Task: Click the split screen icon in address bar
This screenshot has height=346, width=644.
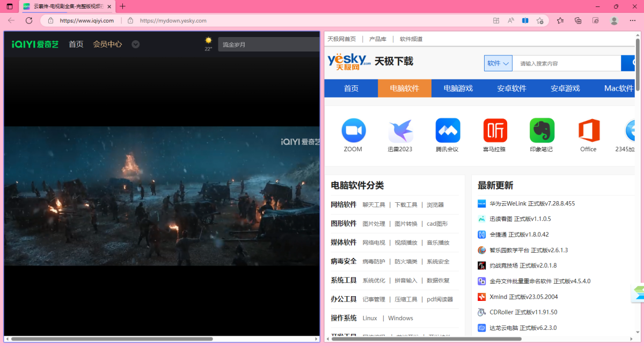Action: tap(525, 20)
